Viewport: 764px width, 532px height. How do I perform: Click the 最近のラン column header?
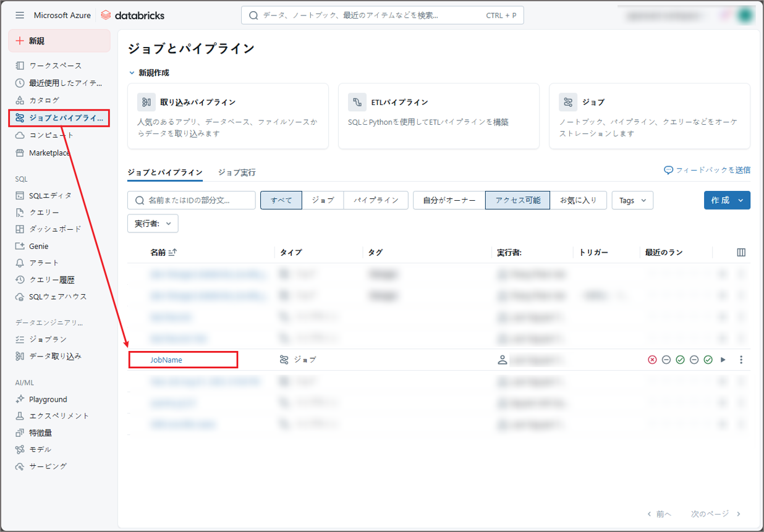664,252
